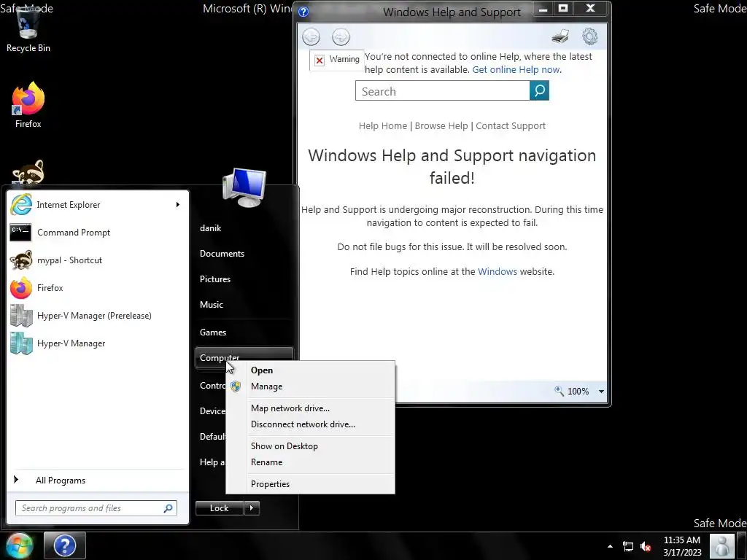Choose Manage in context menu
Viewport: 747px width, 560px height.
(x=311, y=386)
